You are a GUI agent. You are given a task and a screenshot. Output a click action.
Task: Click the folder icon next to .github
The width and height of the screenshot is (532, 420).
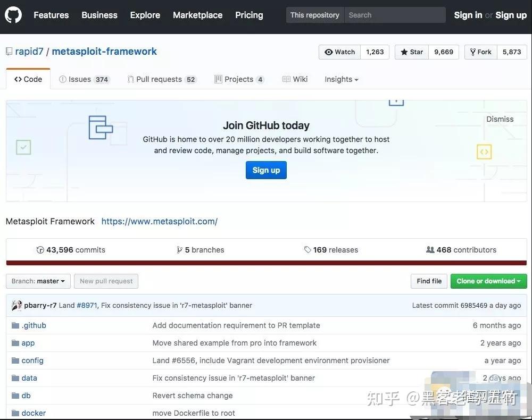15,325
